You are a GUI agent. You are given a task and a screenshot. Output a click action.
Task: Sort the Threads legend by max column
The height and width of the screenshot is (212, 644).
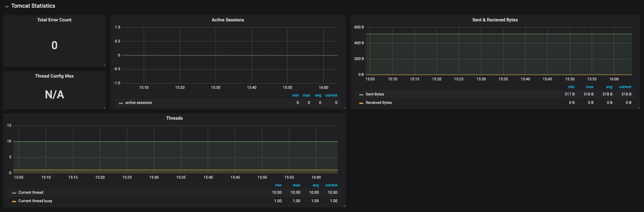[x=296, y=185]
